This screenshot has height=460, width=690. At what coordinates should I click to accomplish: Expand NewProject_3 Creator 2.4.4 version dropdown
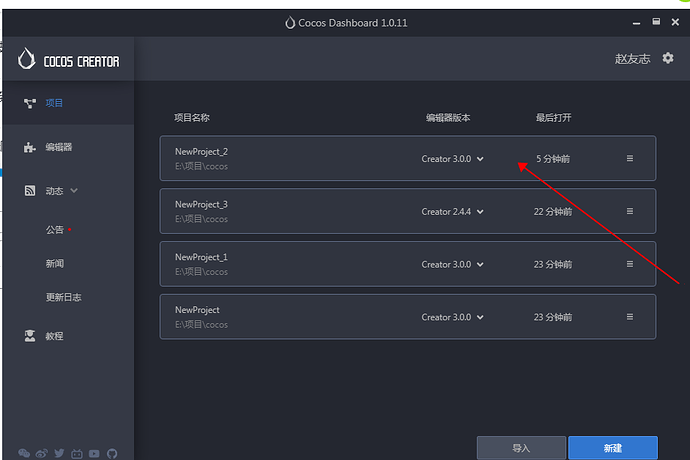453,212
